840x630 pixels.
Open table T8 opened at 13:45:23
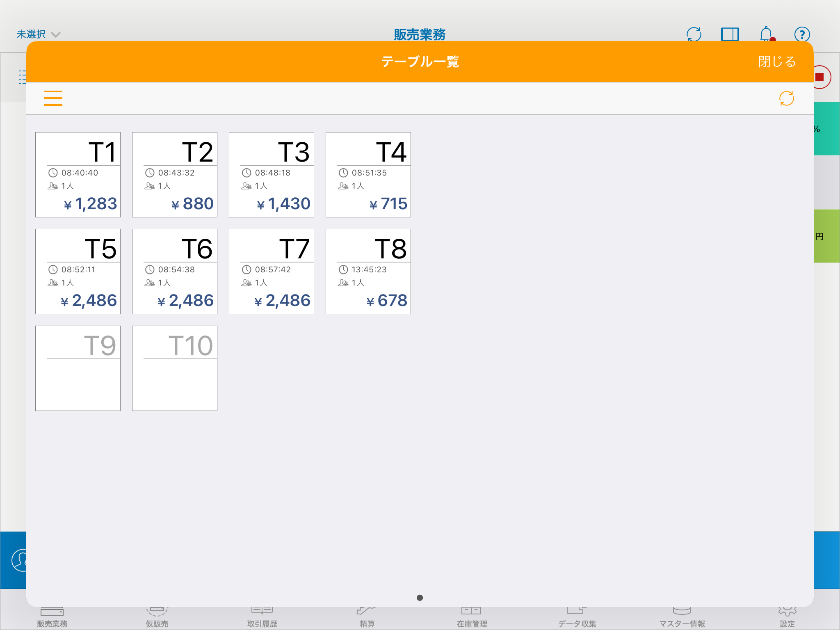[x=368, y=272]
